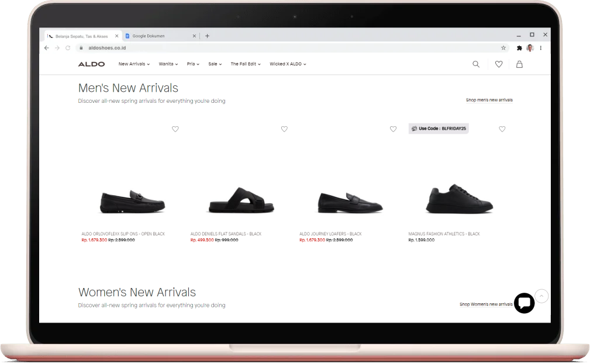Screen dimensions: 590x364
Task: Open the black live chat bubble
Action: (x=524, y=303)
